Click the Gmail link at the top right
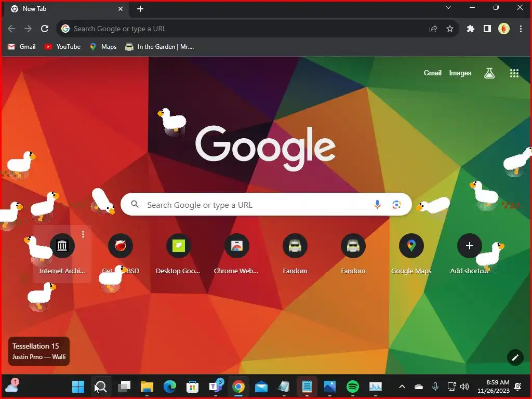This screenshot has width=532, height=399. coord(433,73)
